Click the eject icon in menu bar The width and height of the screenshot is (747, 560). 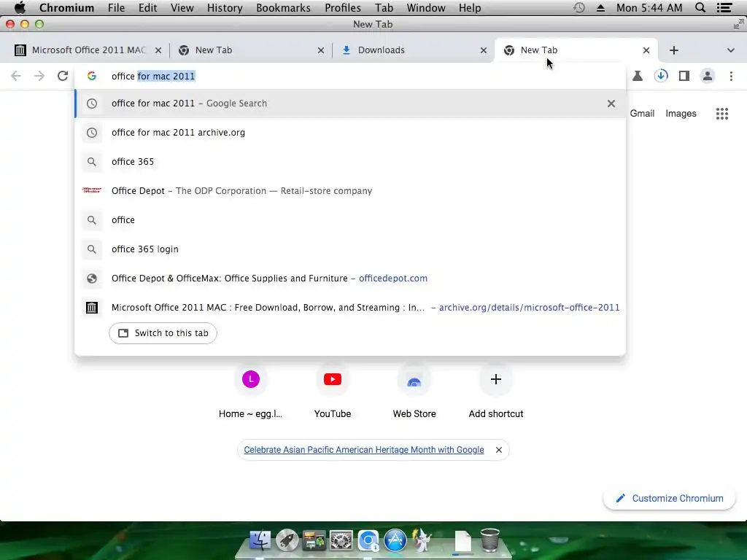pyautogui.click(x=601, y=7)
